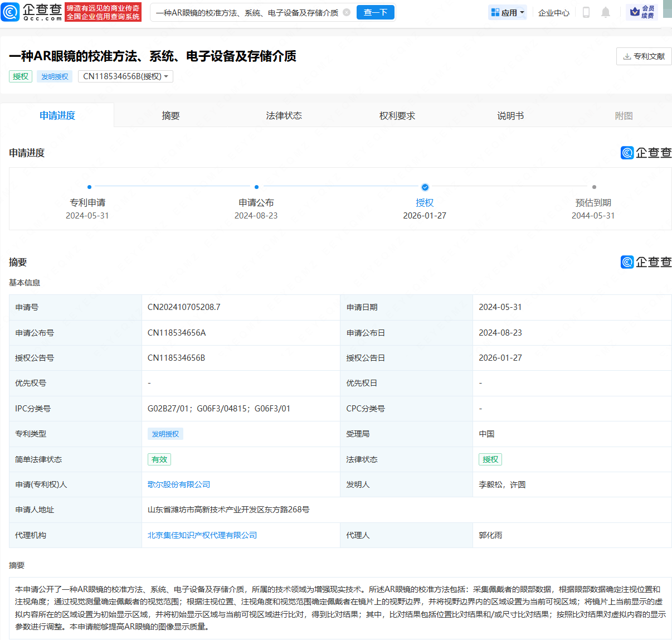Click the 歌尔股份有限公司 company link
672x640 pixels.
[x=179, y=484]
